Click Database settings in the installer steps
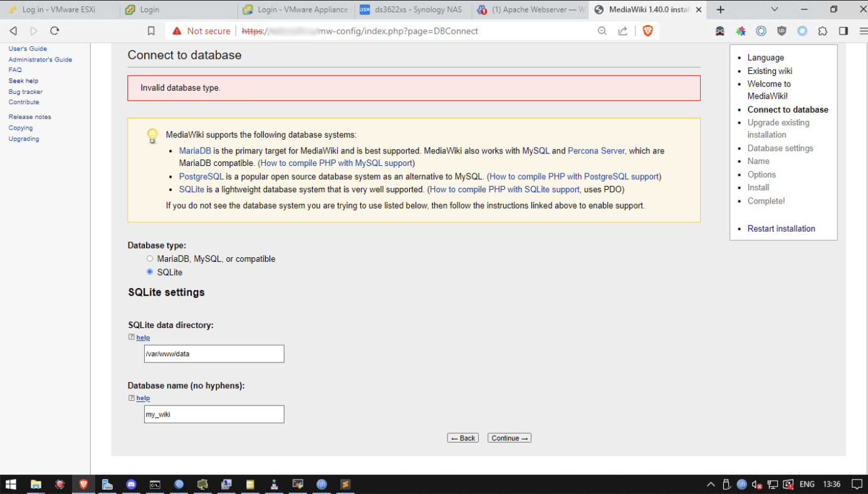 click(x=780, y=148)
